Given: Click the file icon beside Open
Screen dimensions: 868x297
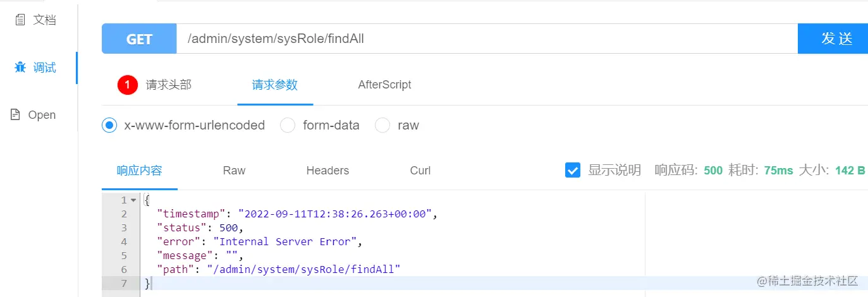Looking at the screenshot, I should tap(16, 115).
